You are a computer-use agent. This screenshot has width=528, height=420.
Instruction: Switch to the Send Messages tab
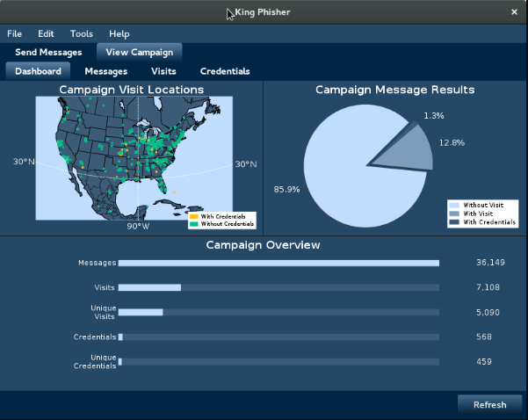(x=48, y=52)
